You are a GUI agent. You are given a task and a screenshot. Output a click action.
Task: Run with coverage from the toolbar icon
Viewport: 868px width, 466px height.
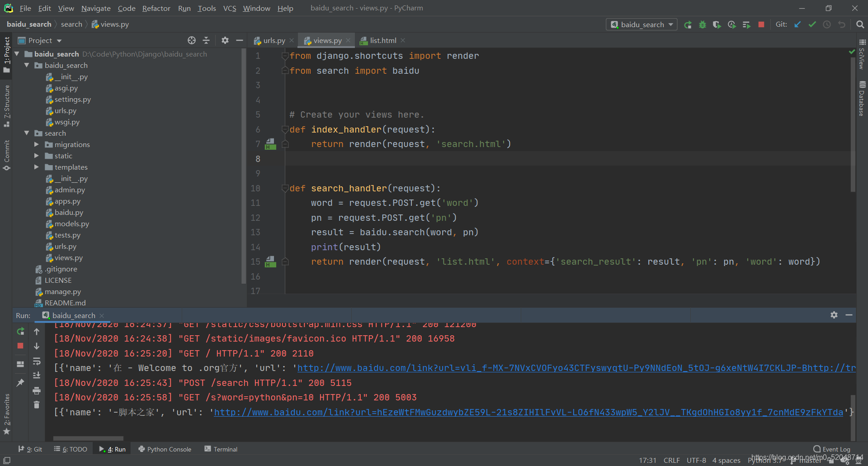pos(717,24)
